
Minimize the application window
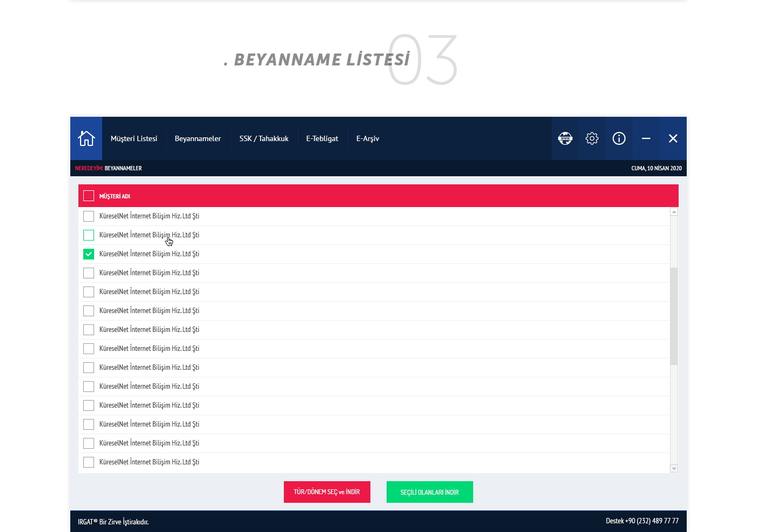(646, 138)
